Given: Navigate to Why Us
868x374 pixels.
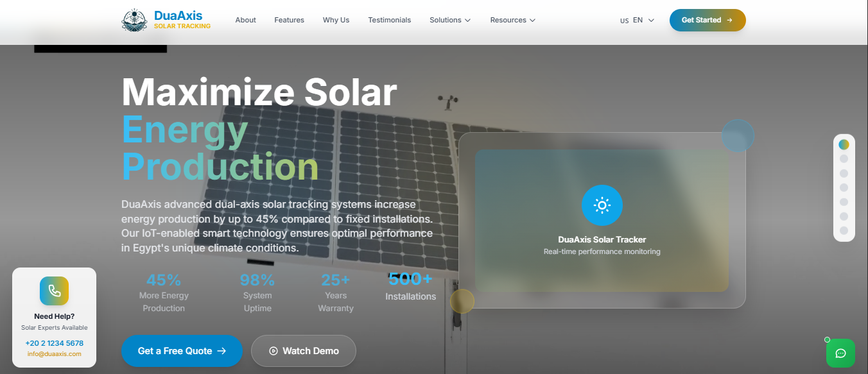Looking at the screenshot, I should pos(336,20).
